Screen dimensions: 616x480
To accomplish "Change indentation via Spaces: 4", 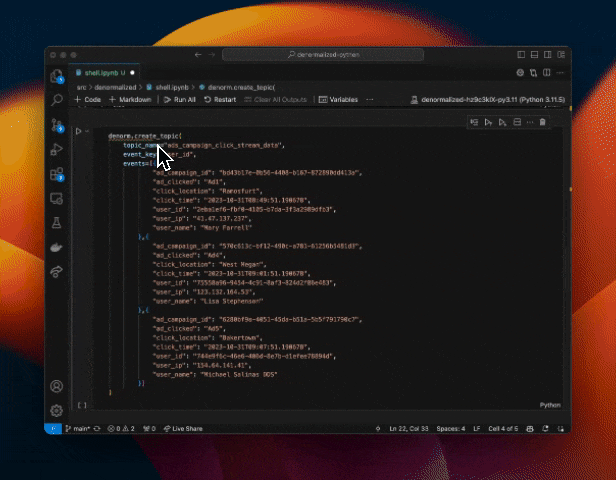I will pos(451,429).
